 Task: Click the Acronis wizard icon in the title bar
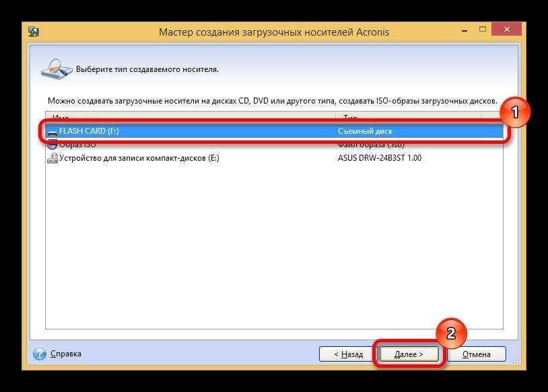[34, 32]
